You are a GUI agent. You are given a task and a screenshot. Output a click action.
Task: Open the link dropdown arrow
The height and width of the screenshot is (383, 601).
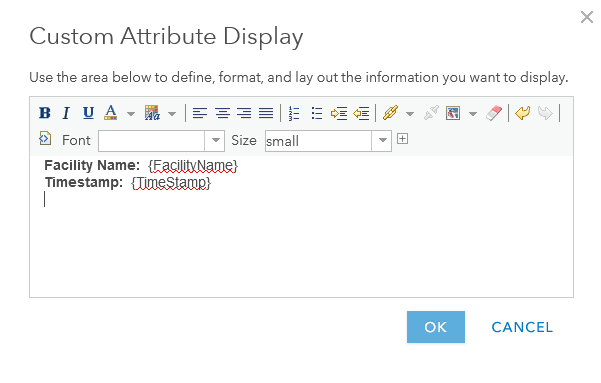(x=410, y=113)
